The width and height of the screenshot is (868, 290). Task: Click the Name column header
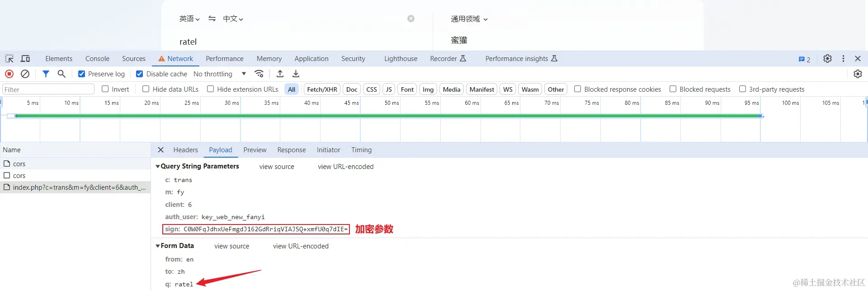(75, 150)
